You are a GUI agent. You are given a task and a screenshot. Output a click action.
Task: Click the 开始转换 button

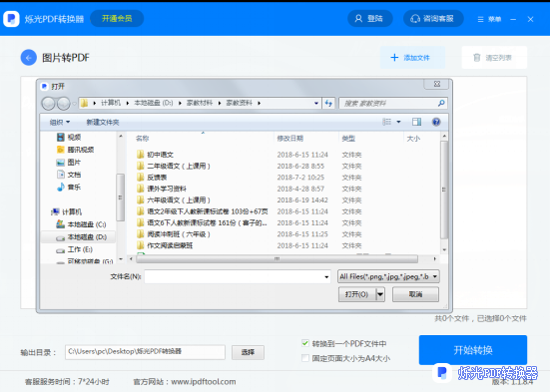[473, 350]
